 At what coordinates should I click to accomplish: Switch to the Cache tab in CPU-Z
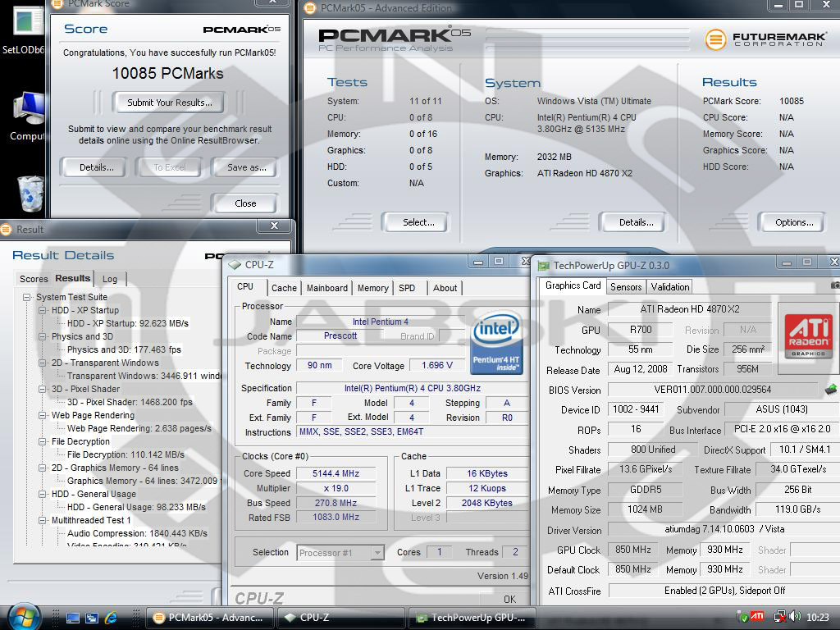[284, 288]
